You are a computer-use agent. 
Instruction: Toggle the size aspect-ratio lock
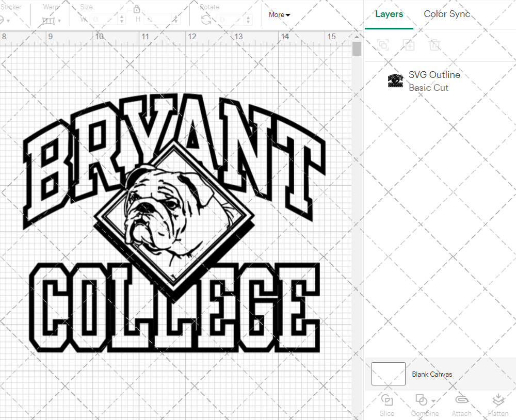coord(136,9)
